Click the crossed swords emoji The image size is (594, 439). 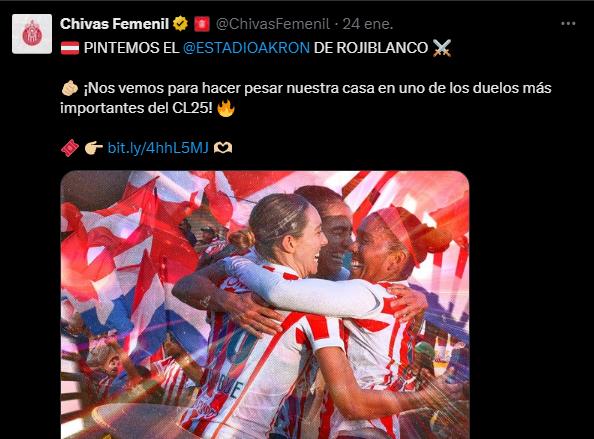(442, 48)
